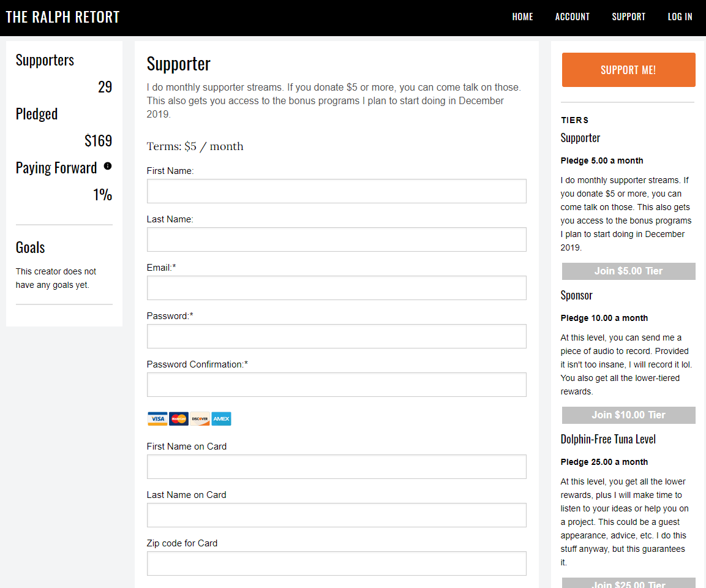
Task: Focus the Last Name input field
Action: 336,239
